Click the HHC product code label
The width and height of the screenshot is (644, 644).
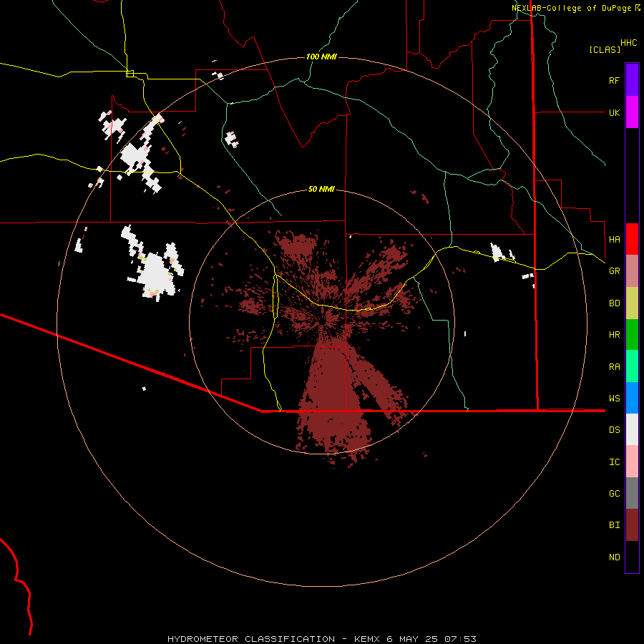tap(629, 43)
